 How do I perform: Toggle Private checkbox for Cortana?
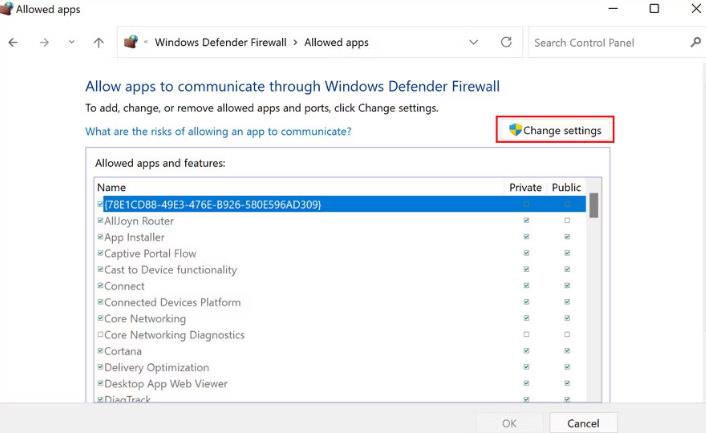526,351
